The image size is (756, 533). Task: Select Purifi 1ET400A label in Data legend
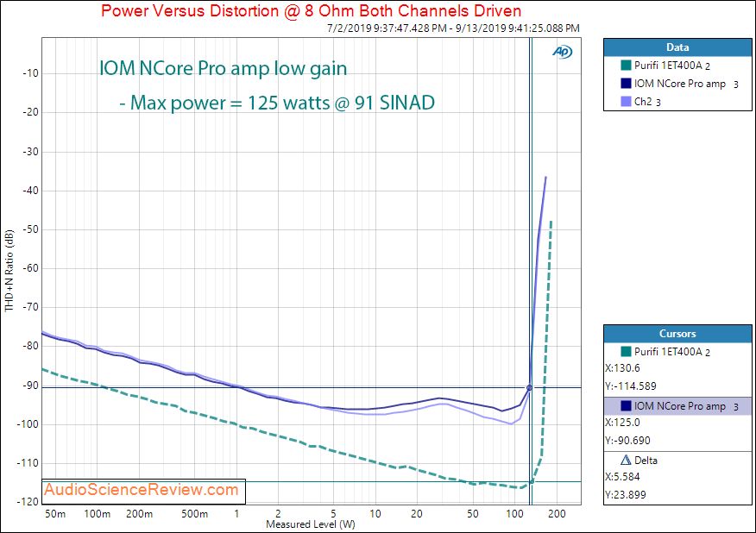pyautogui.click(x=672, y=65)
